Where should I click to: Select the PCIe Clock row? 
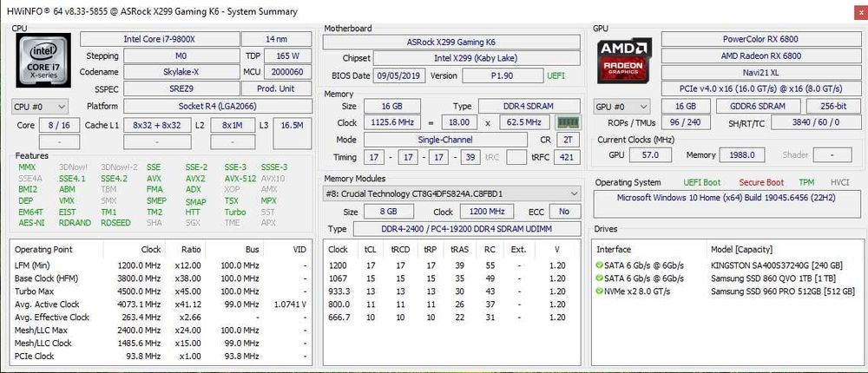161,356
